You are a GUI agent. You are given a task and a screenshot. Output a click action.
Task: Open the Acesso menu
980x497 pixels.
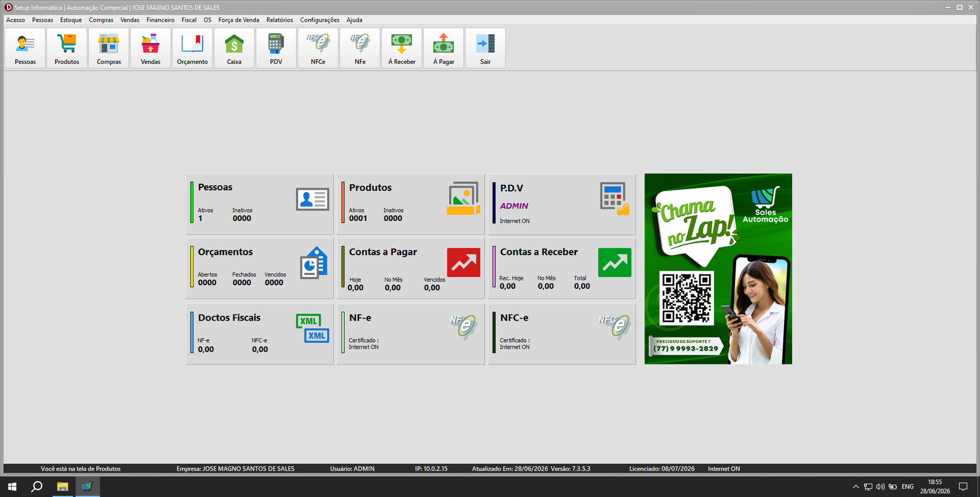(x=15, y=20)
